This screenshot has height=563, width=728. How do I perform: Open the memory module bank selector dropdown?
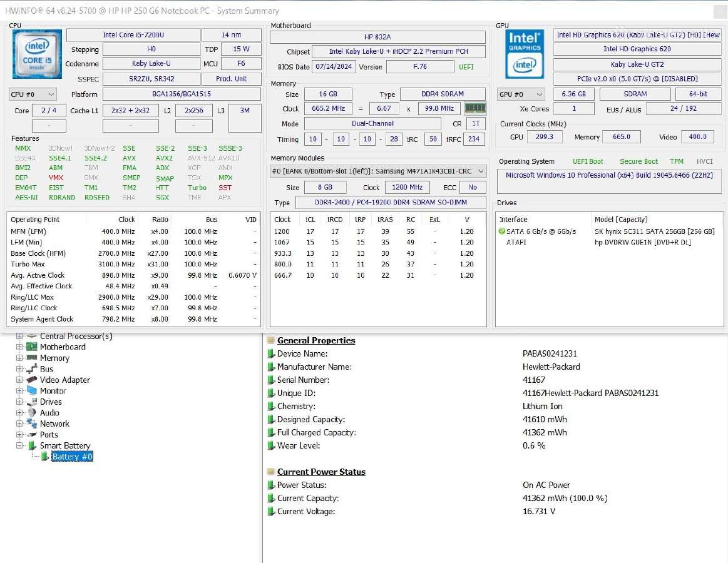coord(378,171)
